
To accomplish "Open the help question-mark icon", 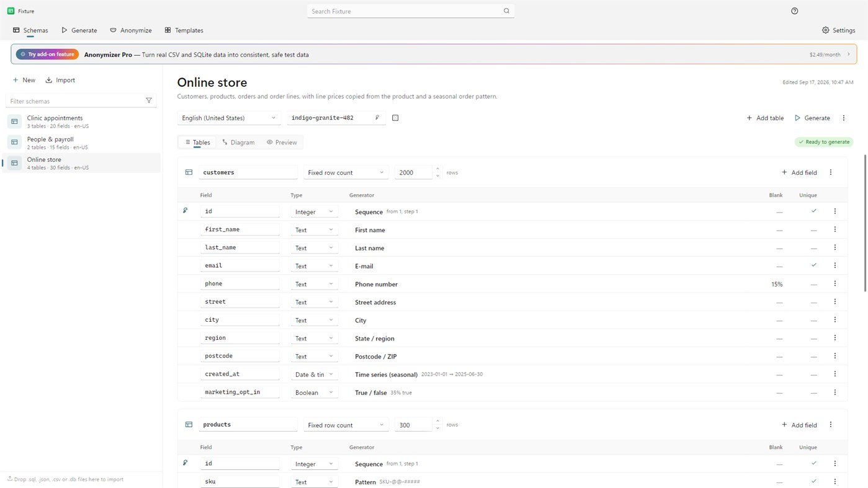I will (795, 11).
